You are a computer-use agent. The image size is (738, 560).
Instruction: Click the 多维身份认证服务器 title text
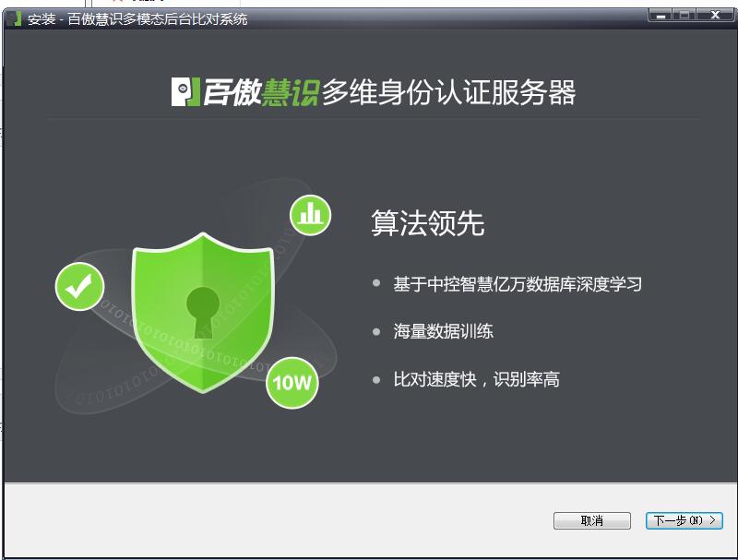point(448,91)
